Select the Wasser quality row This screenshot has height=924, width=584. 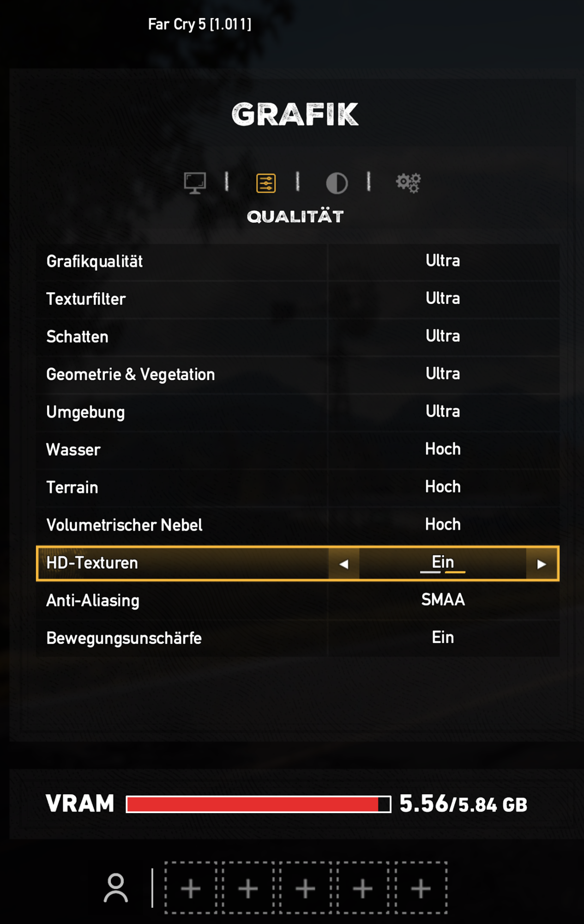[x=297, y=450]
